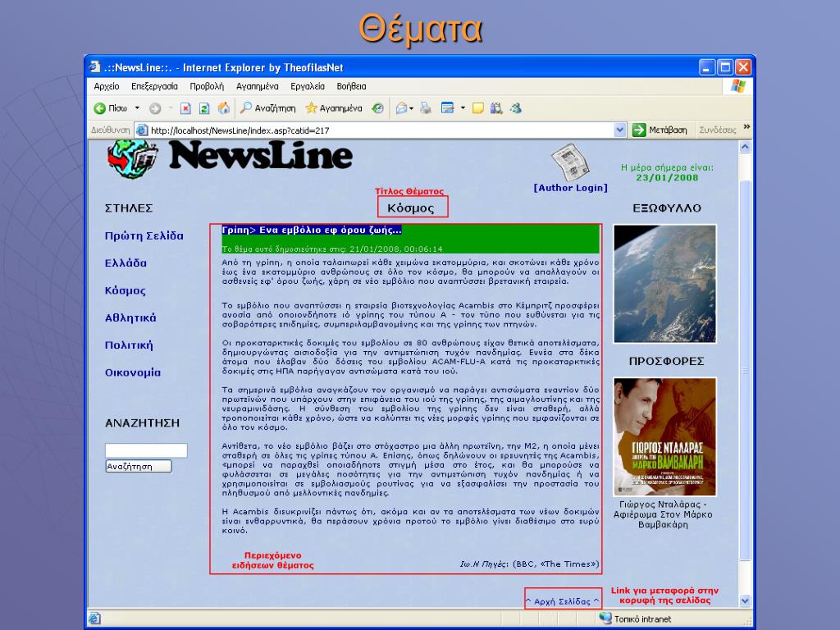
Task: Click the search text input under ΑΝΑΖΗΤΗΣΗ
Action: pyautogui.click(x=146, y=450)
